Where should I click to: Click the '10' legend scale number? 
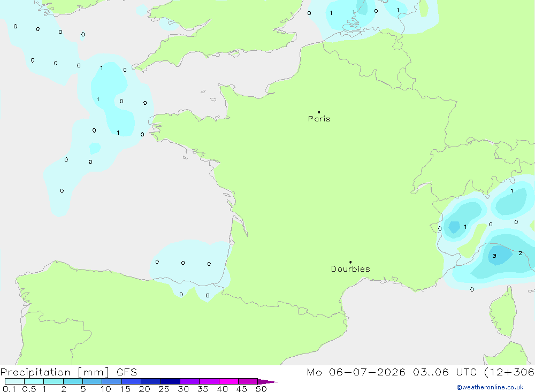click(x=106, y=389)
